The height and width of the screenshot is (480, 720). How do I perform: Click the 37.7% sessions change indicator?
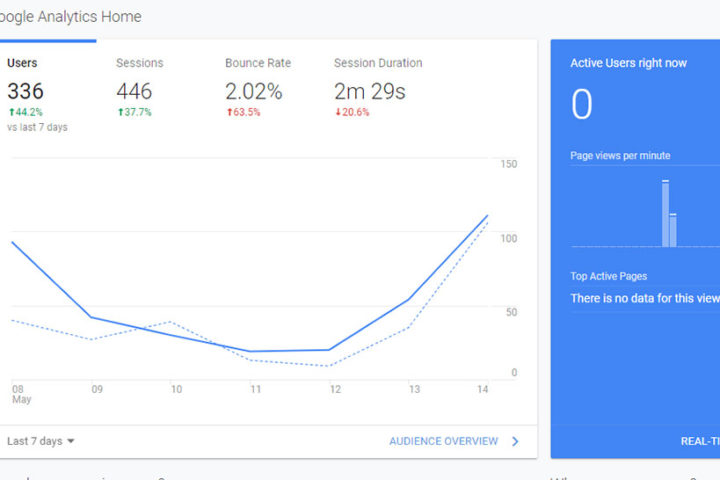135,112
